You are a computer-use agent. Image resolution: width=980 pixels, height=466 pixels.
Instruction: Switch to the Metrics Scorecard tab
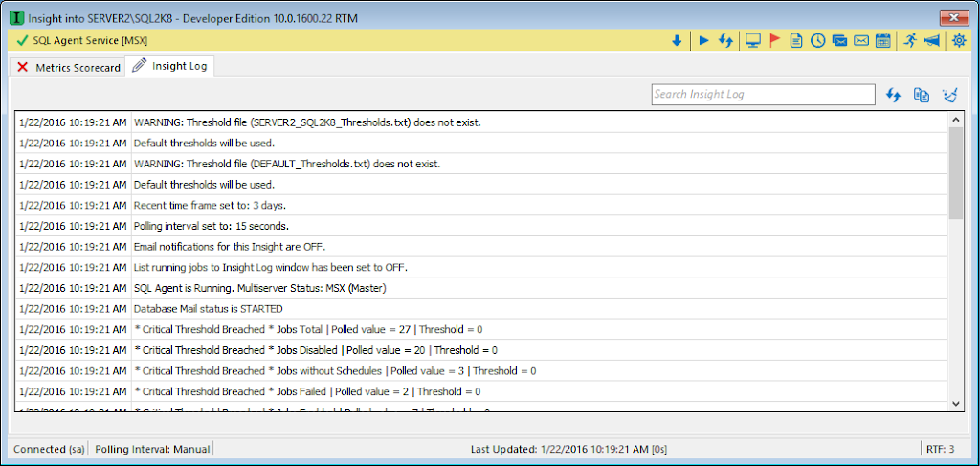click(68, 68)
